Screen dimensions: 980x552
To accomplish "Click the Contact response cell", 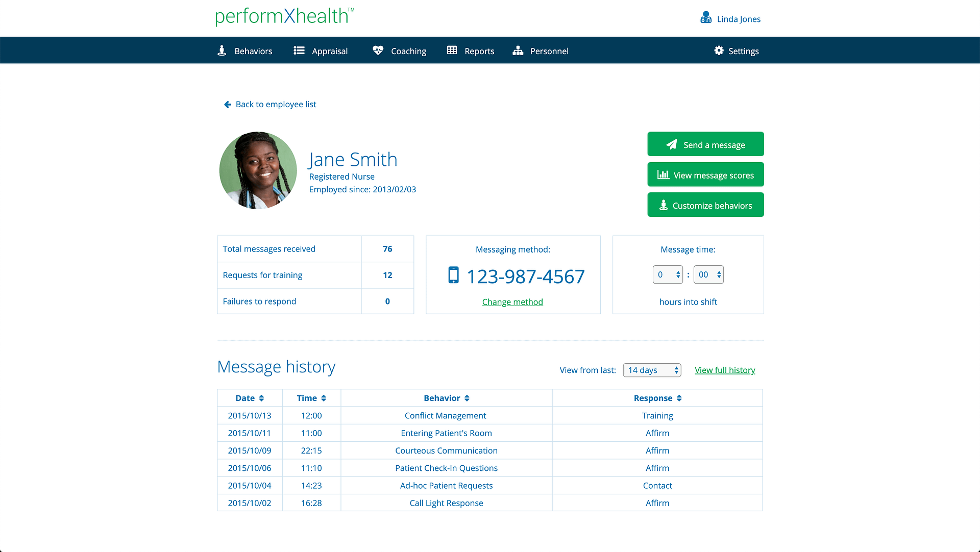I will coord(657,486).
